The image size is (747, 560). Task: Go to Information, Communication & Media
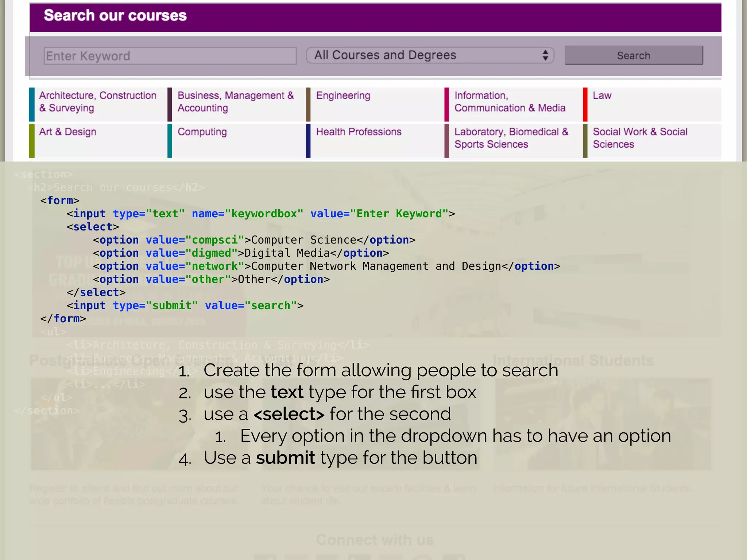pyautogui.click(x=510, y=102)
